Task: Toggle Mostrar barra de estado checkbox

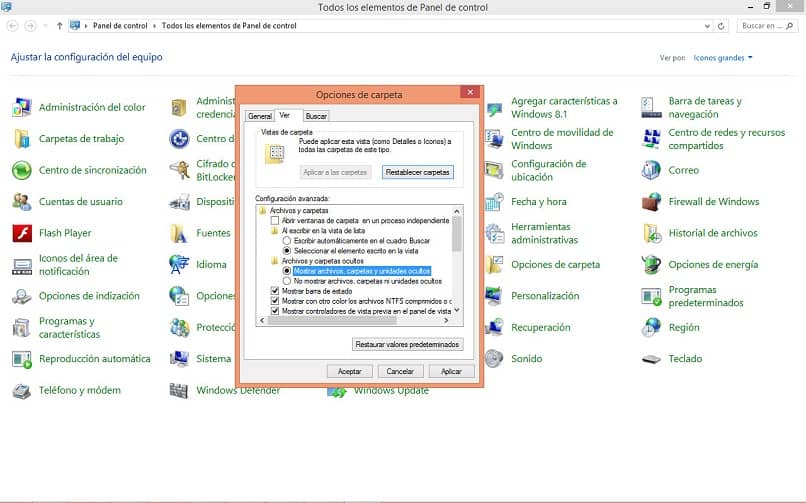Action: (275, 291)
